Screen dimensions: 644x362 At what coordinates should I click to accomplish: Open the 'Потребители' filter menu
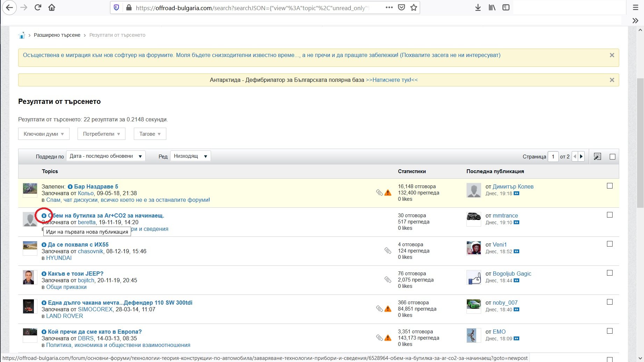click(101, 134)
